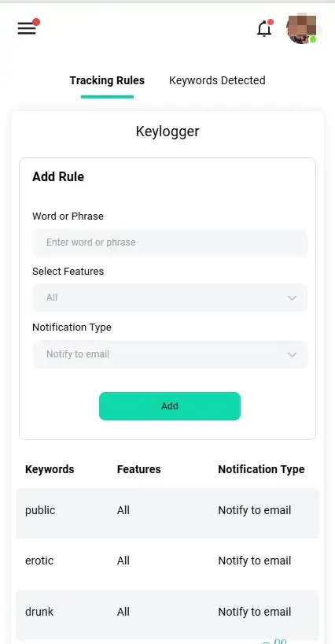335x644 pixels.
Task: Click the green Add button
Action: [x=170, y=406]
